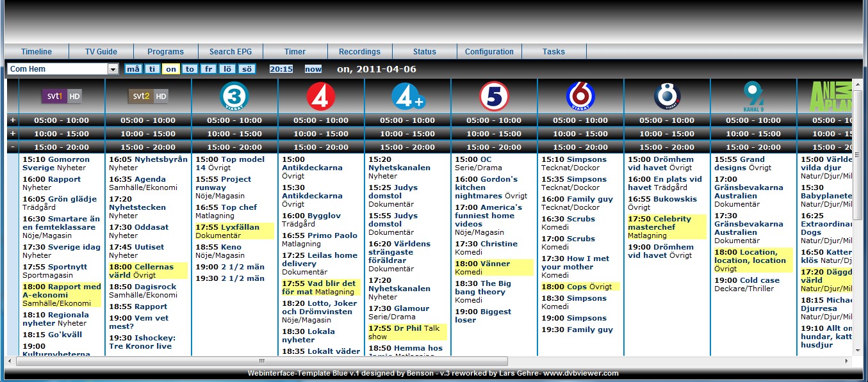Image resolution: width=868 pixels, height=382 pixels.
Task: Select the lö weekday button
Action: (x=227, y=69)
